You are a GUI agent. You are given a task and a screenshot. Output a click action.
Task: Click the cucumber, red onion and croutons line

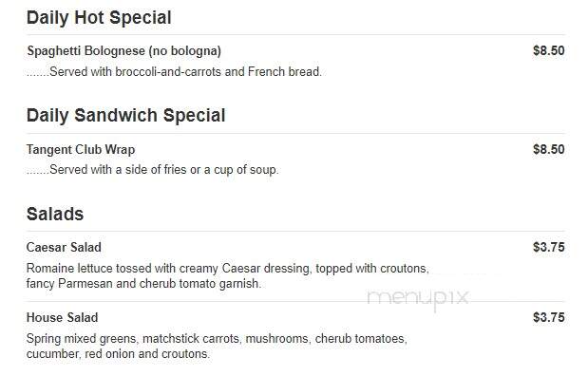point(118,354)
